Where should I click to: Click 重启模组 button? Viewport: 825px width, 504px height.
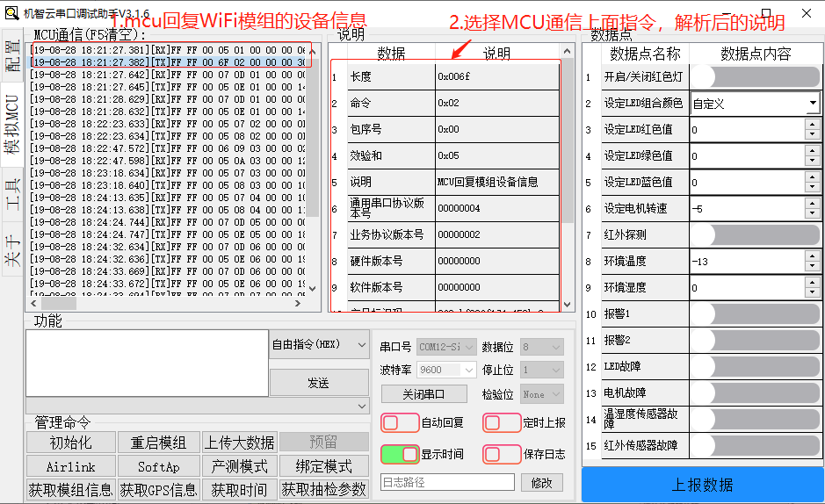click(x=159, y=443)
